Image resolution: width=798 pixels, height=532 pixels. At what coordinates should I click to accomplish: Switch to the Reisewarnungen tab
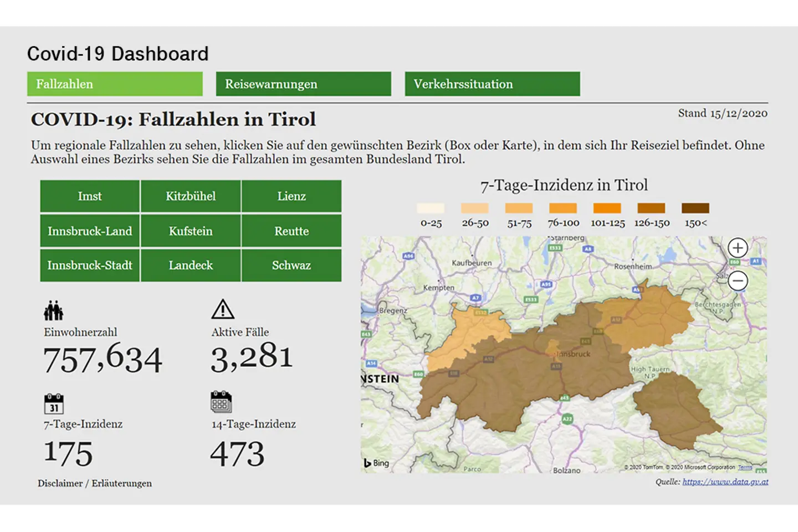pos(303,84)
